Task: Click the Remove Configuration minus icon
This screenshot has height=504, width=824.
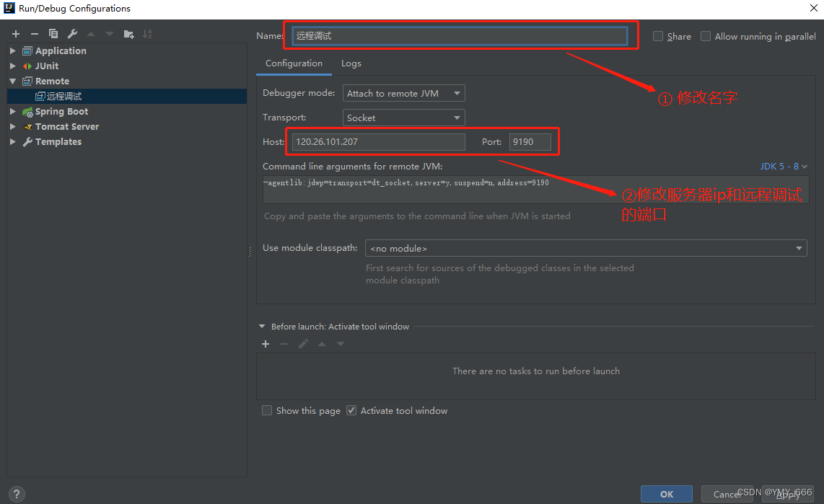Action: [x=34, y=34]
